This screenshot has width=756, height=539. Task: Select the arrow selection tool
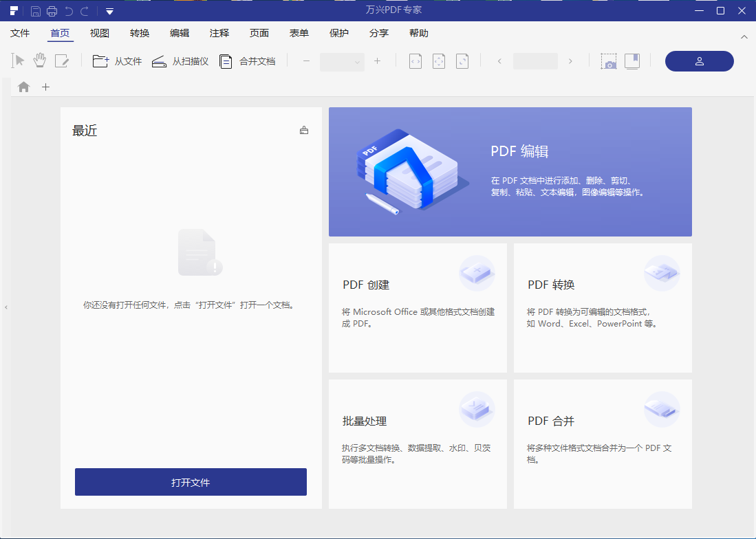19,60
